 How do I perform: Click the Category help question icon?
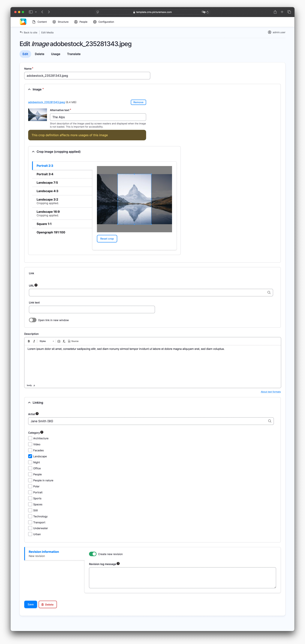42,432
